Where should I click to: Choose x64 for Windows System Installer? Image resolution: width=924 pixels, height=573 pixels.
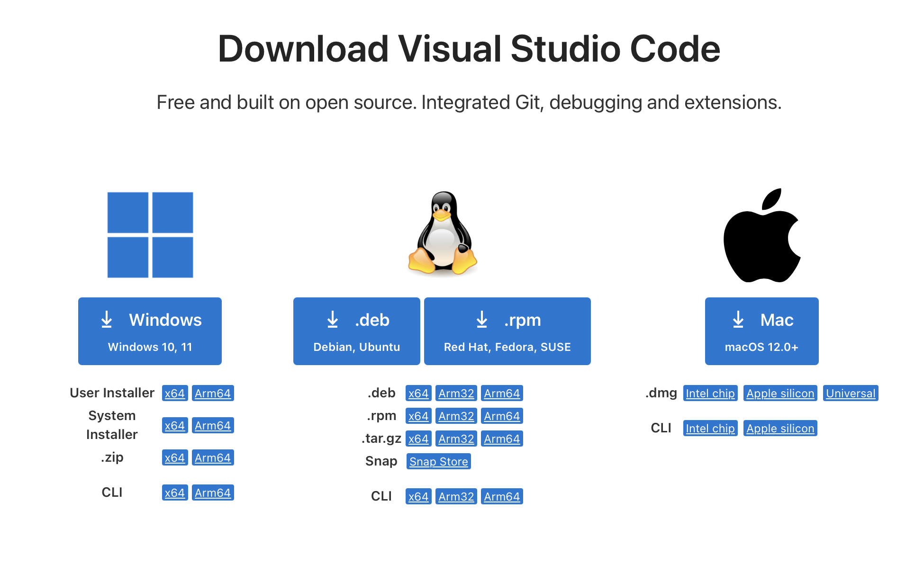[175, 425]
